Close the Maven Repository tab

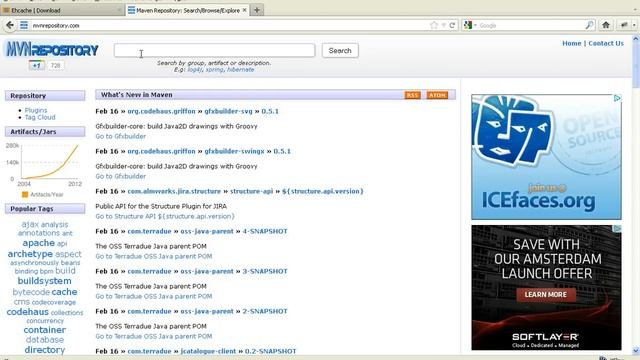244,10
